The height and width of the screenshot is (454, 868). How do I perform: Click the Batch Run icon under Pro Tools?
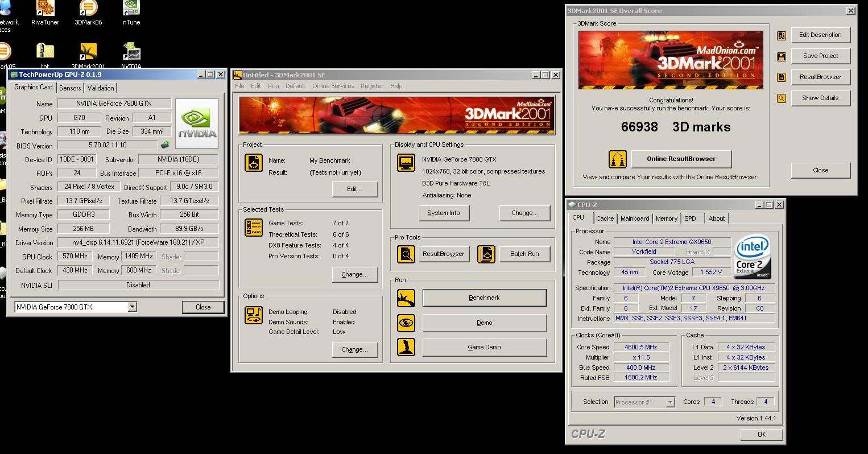point(486,254)
